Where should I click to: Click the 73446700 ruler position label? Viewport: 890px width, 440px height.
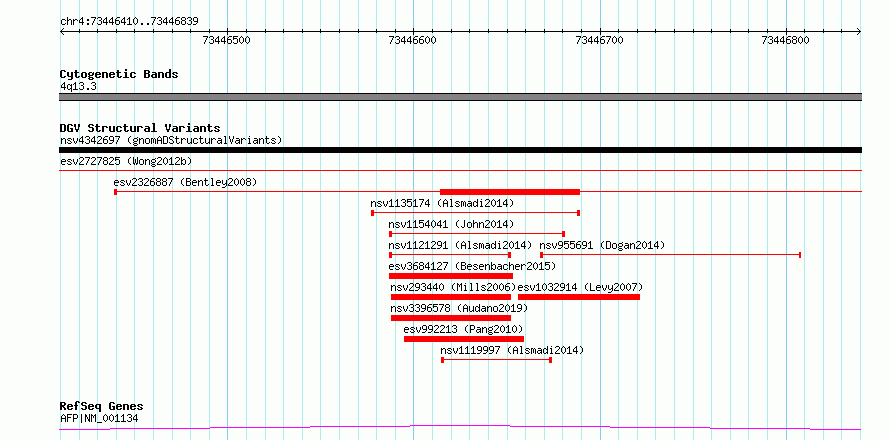point(600,40)
